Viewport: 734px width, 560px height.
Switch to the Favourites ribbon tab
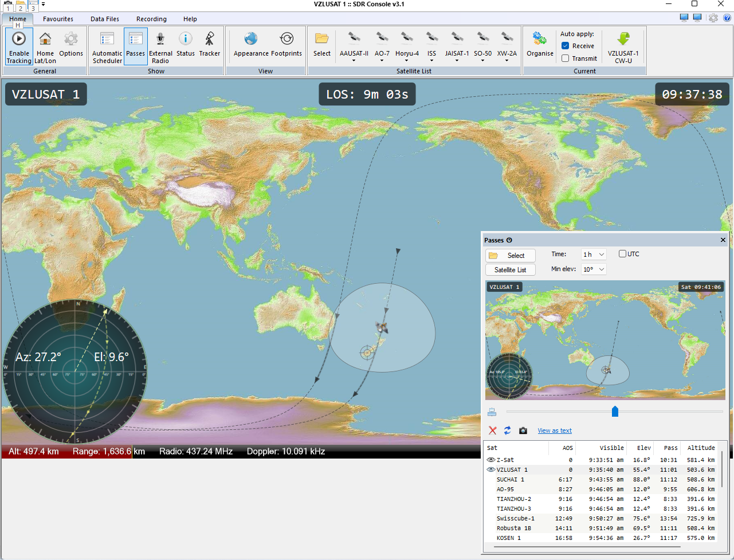(x=58, y=19)
